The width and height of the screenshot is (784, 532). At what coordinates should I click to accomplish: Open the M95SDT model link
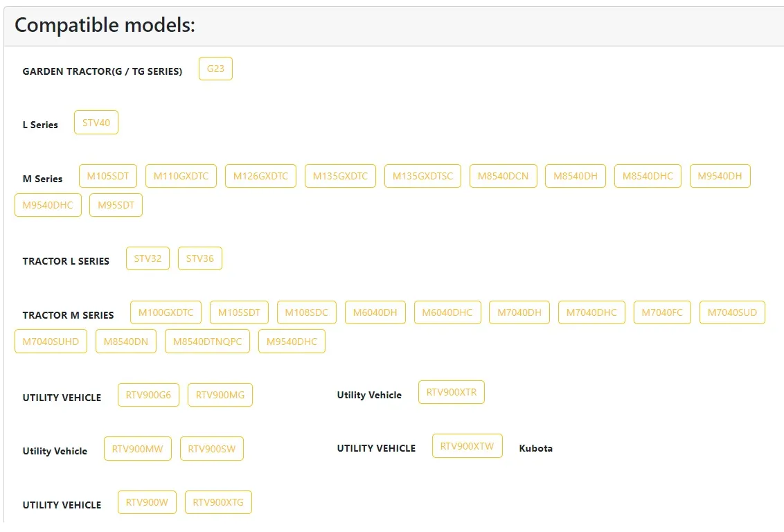[x=116, y=205]
